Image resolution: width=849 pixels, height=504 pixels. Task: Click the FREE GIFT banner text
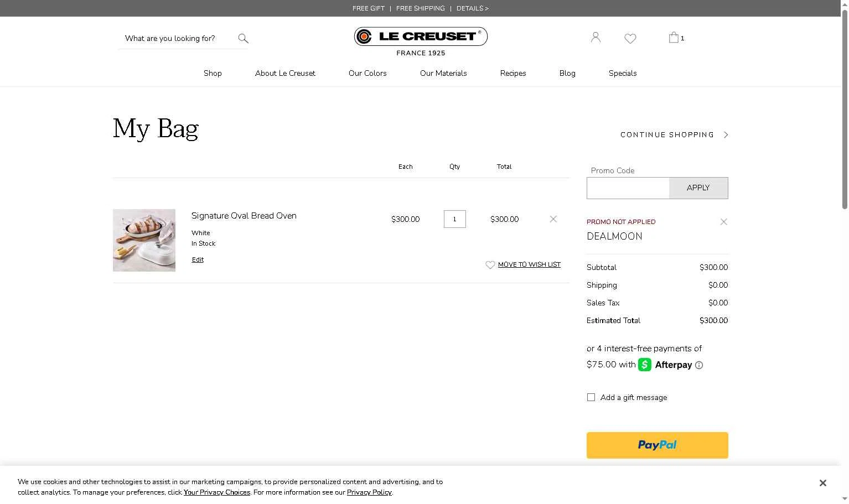click(x=368, y=8)
